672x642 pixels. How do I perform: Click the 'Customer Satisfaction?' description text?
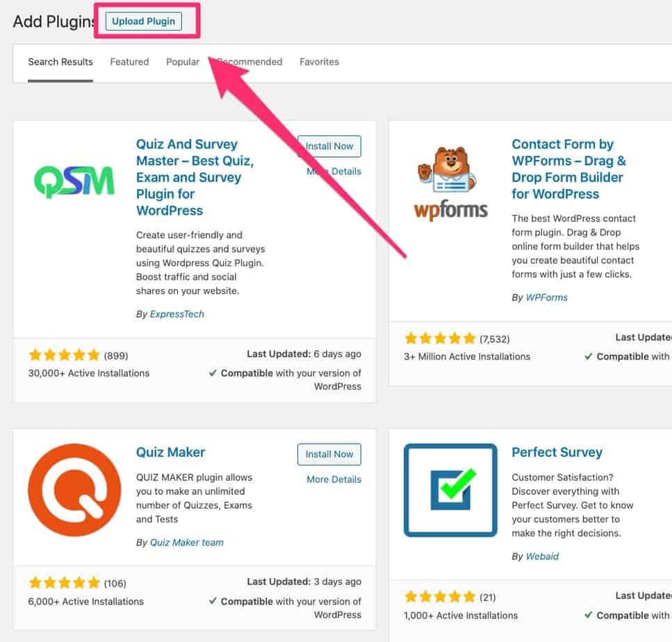tap(572, 505)
